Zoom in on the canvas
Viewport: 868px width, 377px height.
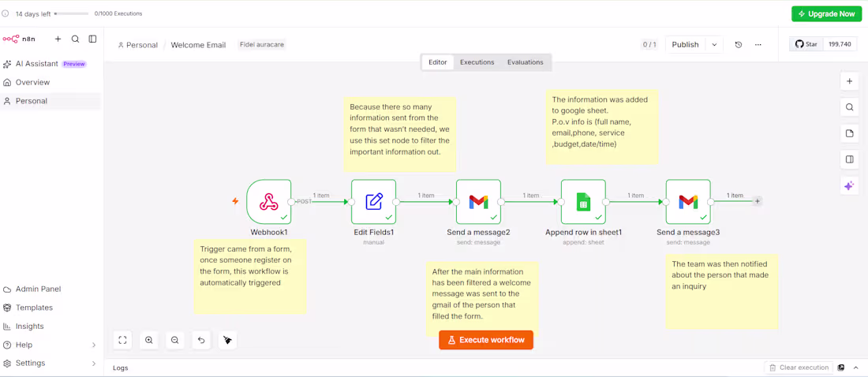[x=149, y=340]
